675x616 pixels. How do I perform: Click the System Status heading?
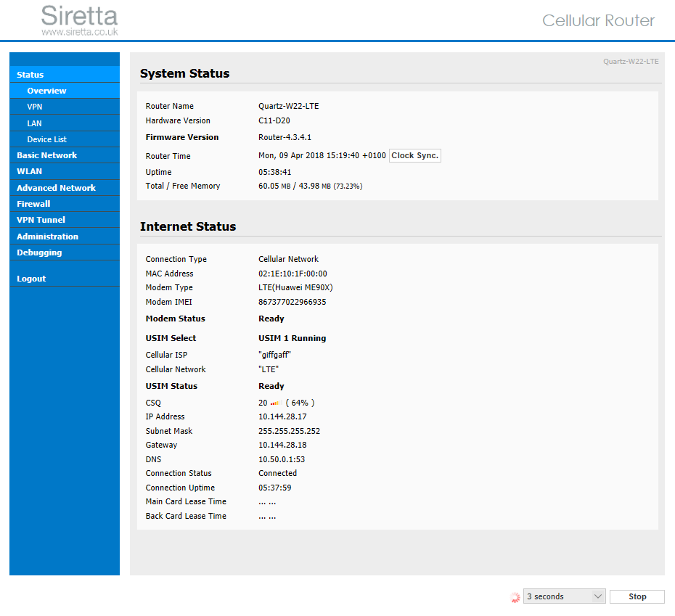pos(184,73)
